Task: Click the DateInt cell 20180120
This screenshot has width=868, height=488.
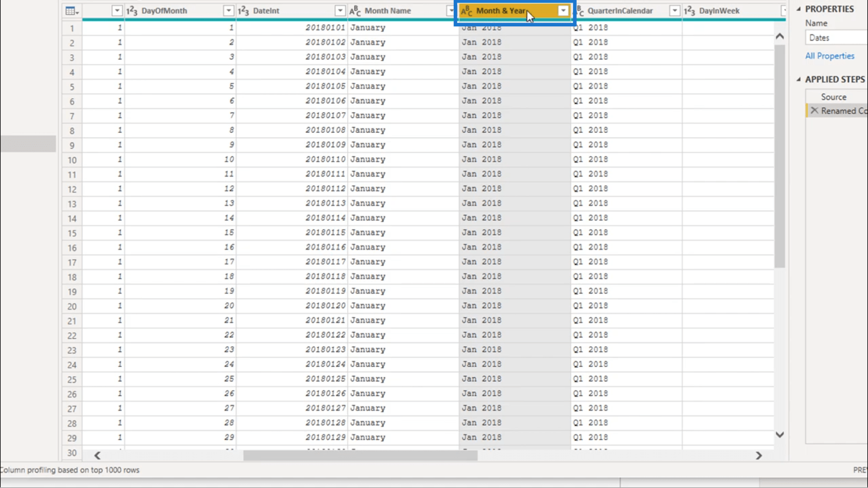Action: point(292,305)
